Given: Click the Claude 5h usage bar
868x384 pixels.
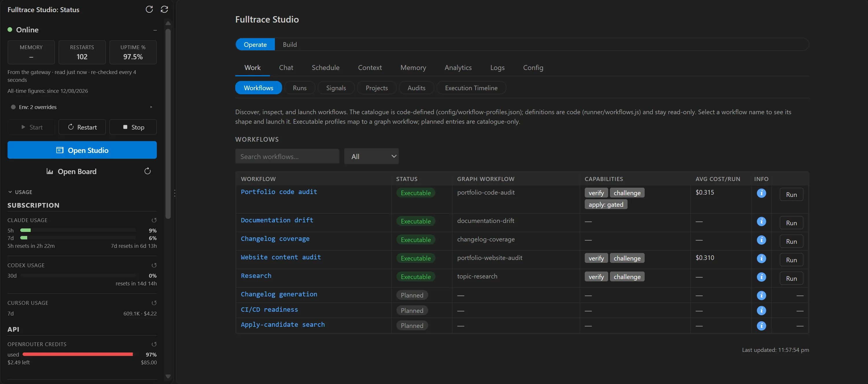Looking at the screenshot, I should click(x=78, y=230).
